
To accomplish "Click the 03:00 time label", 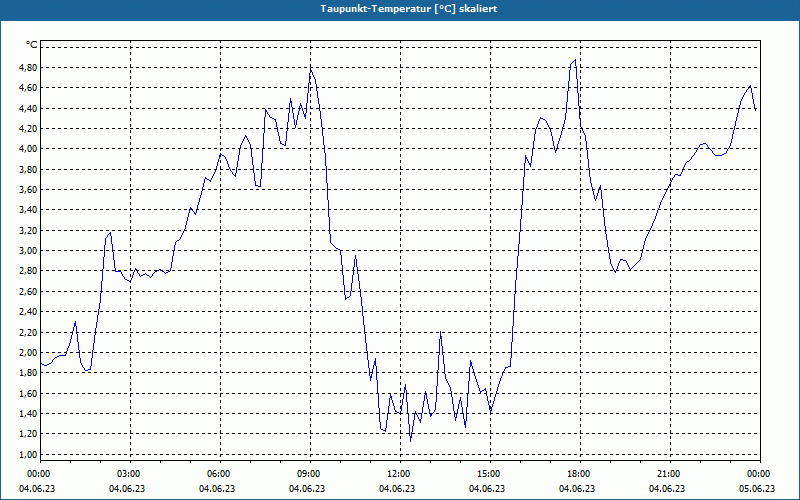I will click(131, 473).
